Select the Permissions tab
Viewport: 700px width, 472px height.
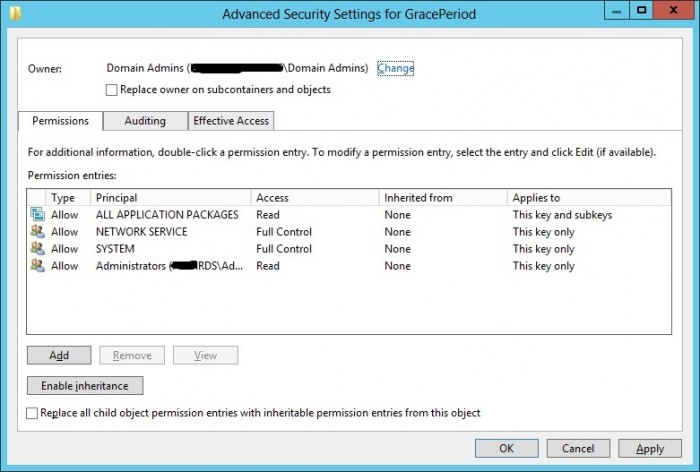(x=60, y=121)
